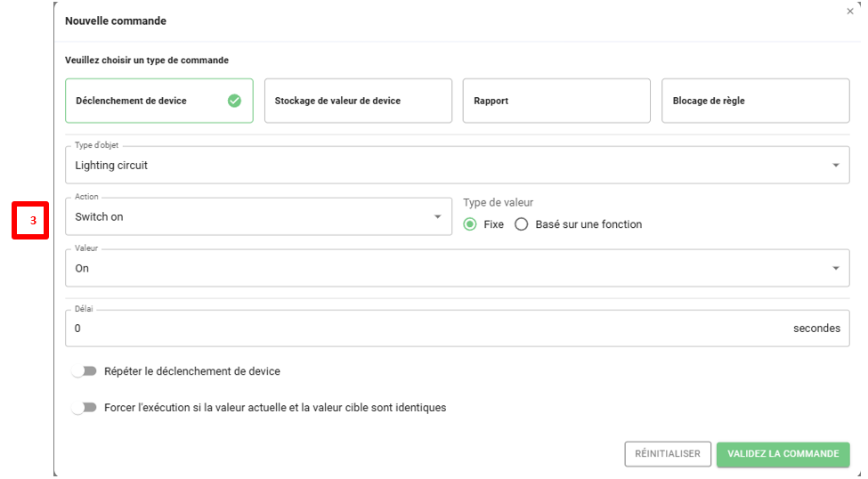This screenshot has height=479, width=868.
Task: Select the Déclenchement de device command type
Action: pos(142,101)
